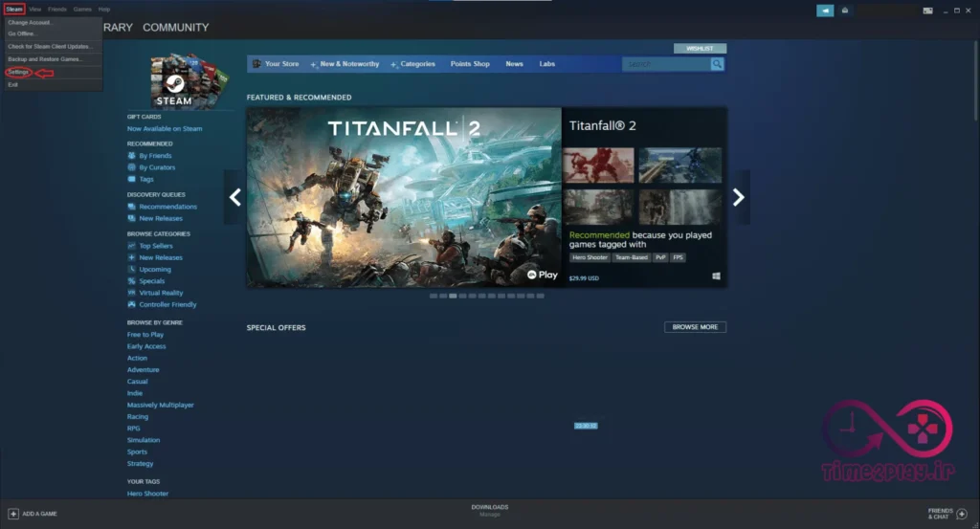Click the Upcoming icon in Browse Categories

point(131,269)
